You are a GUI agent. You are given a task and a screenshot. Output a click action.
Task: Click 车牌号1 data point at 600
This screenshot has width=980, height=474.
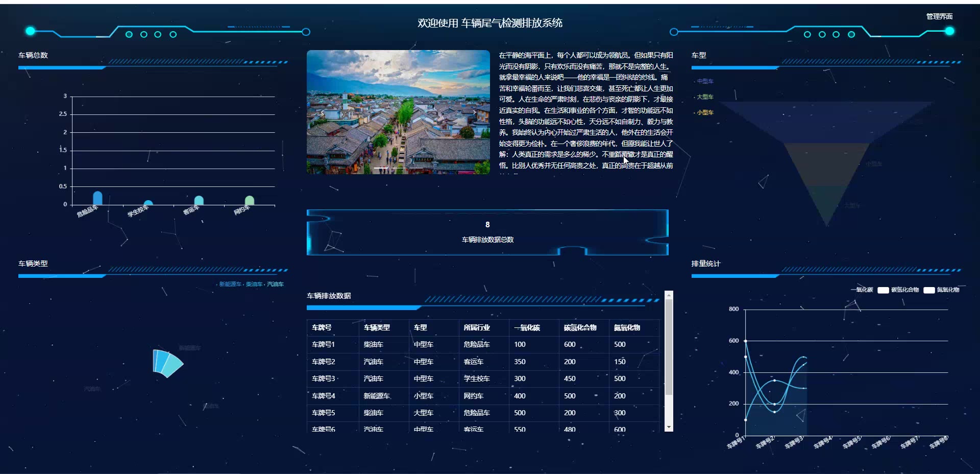coord(745,341)
